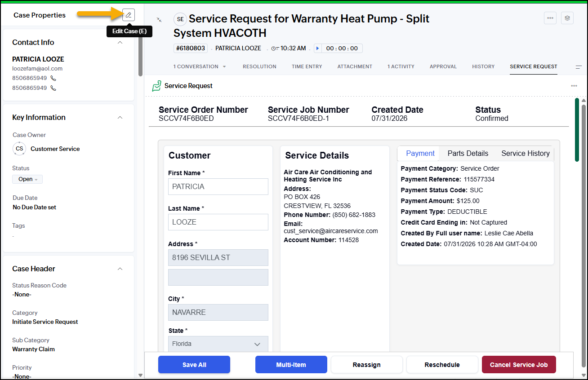Click the Edit Case pencil icon
Viewport: 588px width, 380px height.
[129, 15]
